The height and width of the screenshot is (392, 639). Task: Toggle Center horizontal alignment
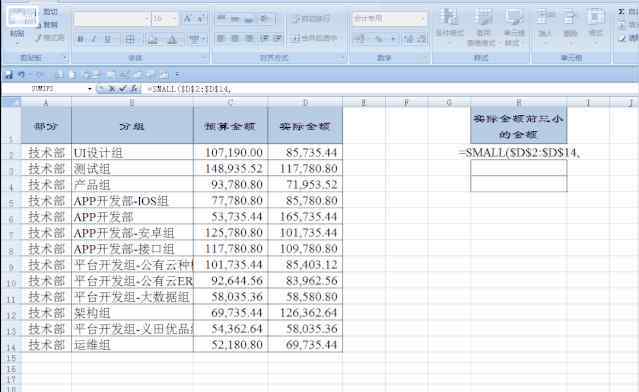tap(235, 38)
